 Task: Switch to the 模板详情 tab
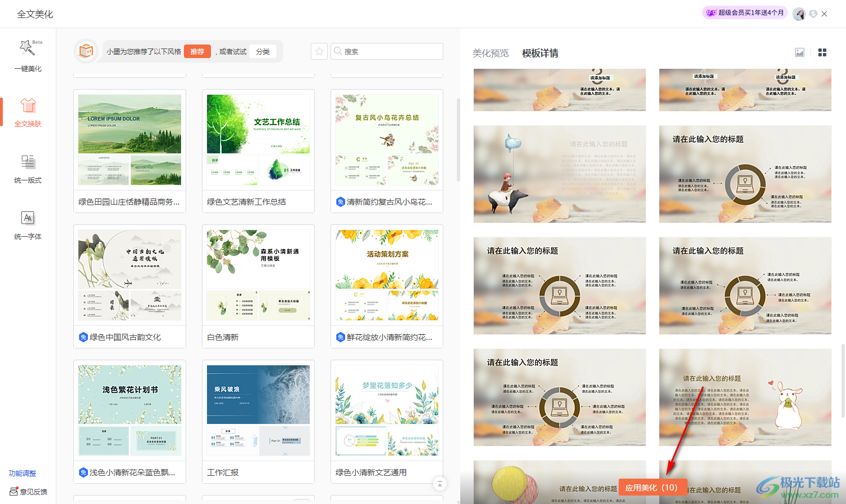(x=540, y=53)
